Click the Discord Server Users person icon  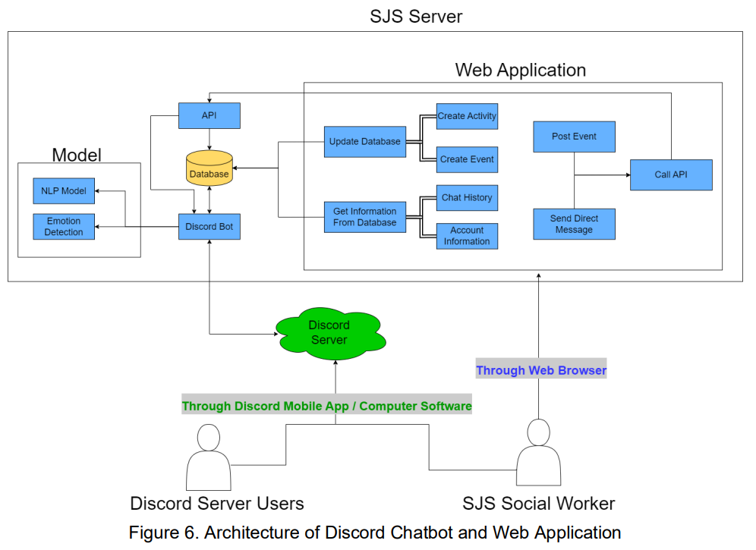point(208,457)
